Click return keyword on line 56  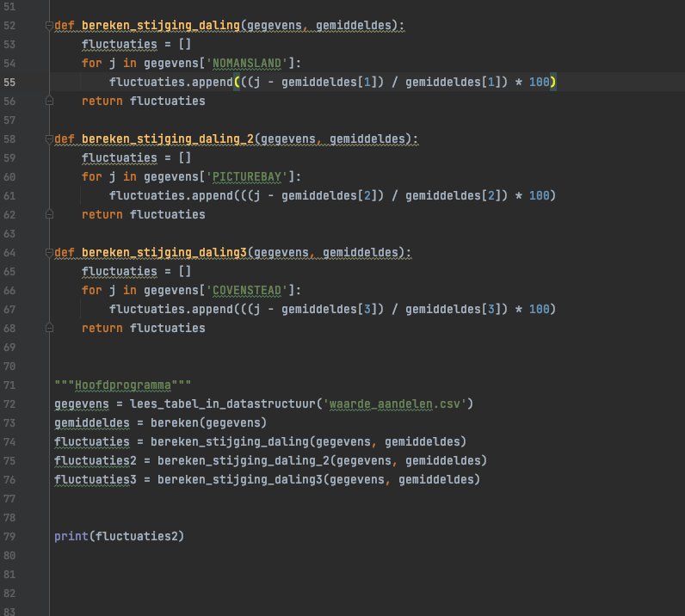pos(102,102)
